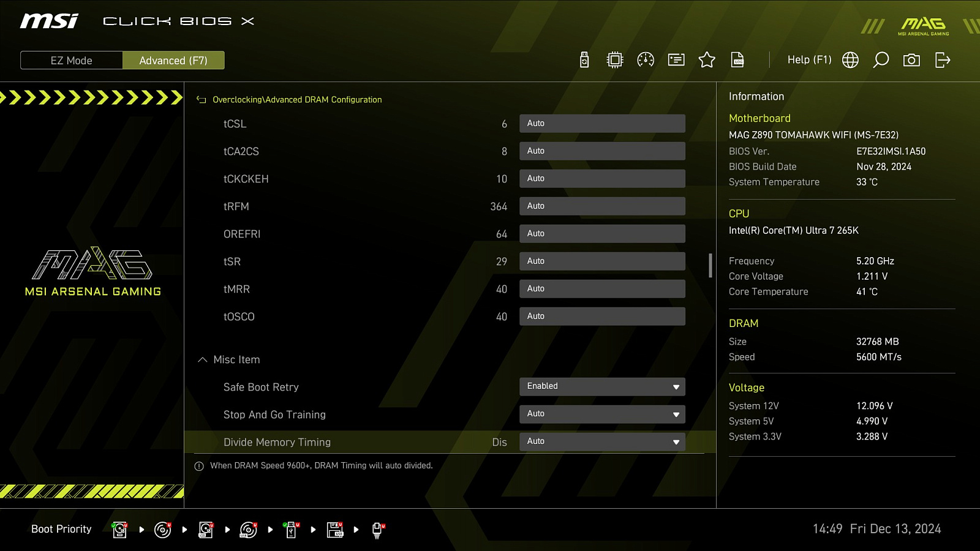Click the MAG Z890 TOMAHAWK WIFI model name
Image resolution: width=980 pixels, height=551 pixels.
(813, 135)
